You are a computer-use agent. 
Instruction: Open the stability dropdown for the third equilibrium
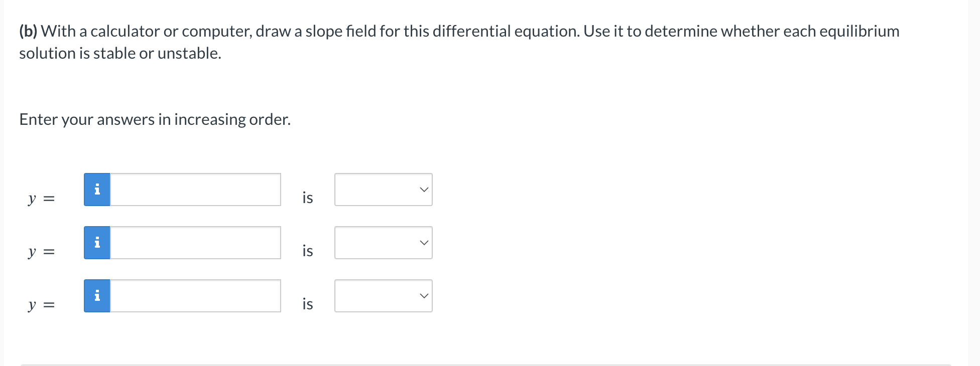point(383,296)
